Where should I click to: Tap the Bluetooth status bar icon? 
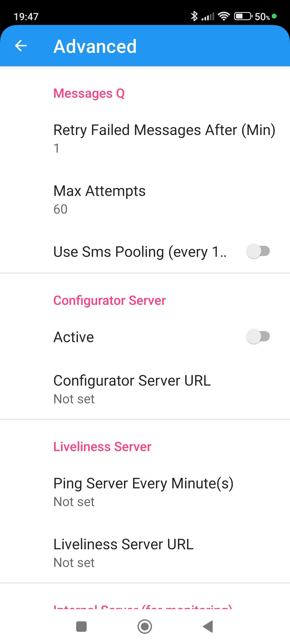point(194,16)
